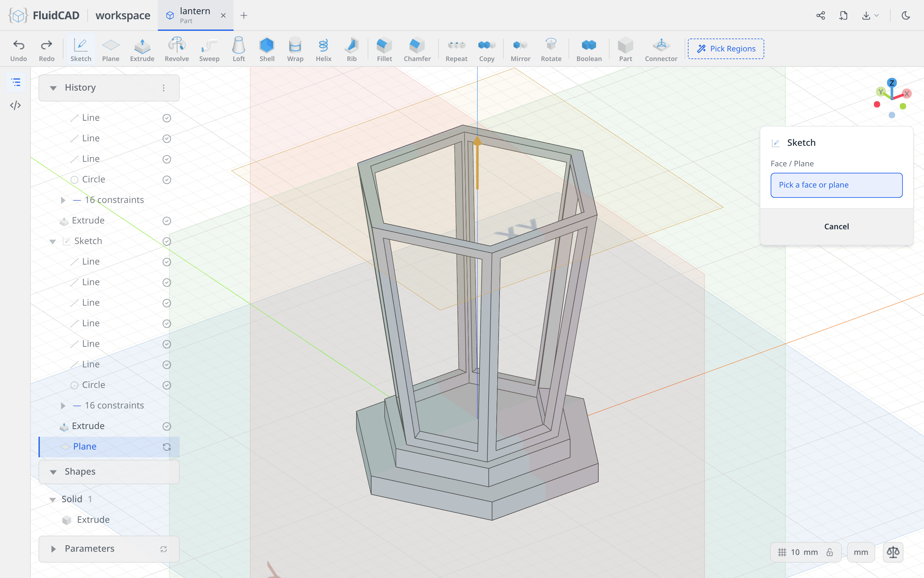Select the Plane tool in toolbar
This screenshot has height=578, width=924.
click(x=111, y=49)
